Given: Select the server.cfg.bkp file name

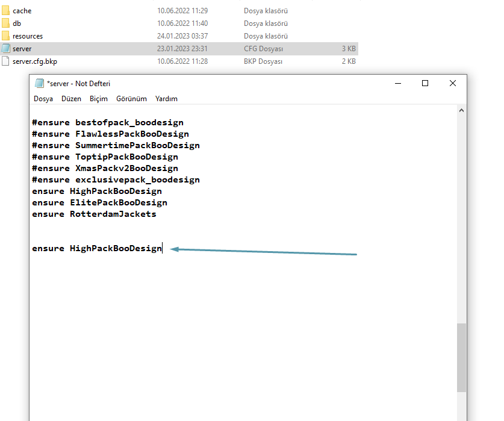Looking at the screenshot, I should coord(35,61).
